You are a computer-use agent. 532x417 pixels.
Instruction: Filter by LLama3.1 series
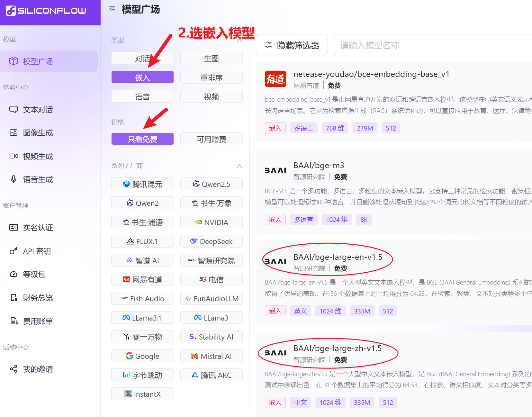pos(142,318)
